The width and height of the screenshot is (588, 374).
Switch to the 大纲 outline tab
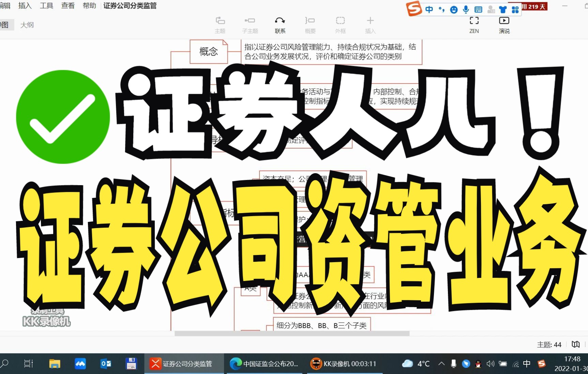[27, 25]
